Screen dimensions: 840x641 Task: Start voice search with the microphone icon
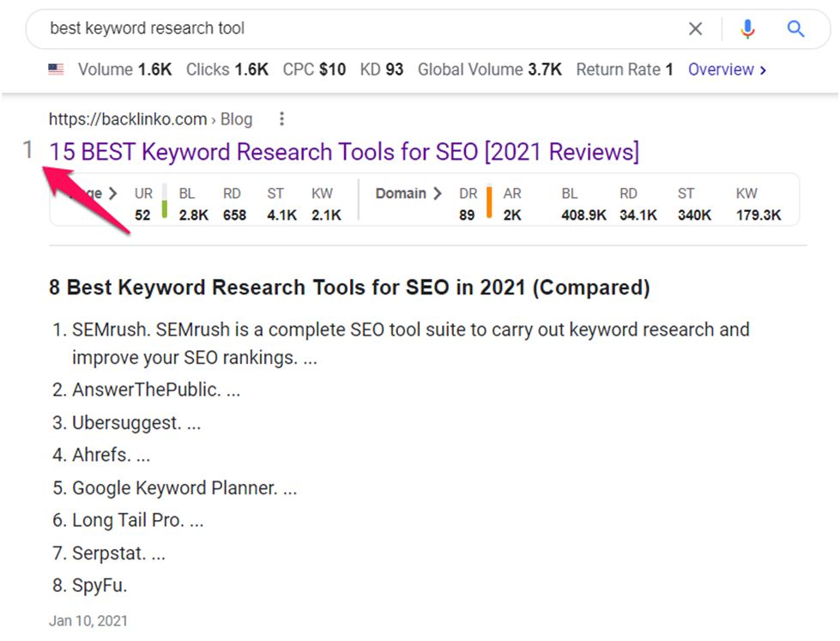[x=747, y=28]
